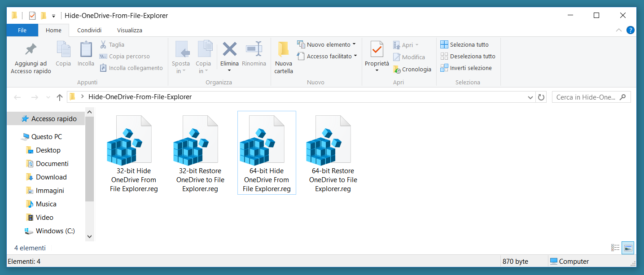Viewport: 644px width, 275px height.
Task: Click Hide-OneDrive-From-File-Explorer in address bar
Action: [x=140, y=97]
